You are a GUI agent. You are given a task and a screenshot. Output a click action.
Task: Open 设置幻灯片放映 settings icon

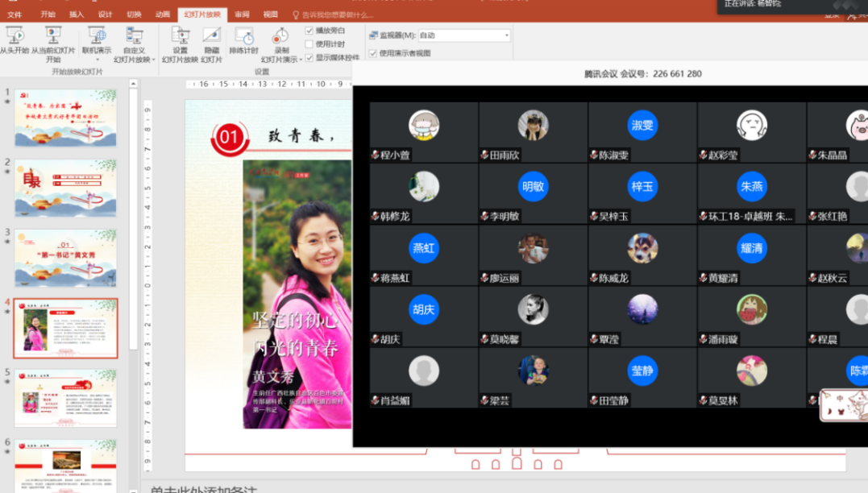click(180, 35)
